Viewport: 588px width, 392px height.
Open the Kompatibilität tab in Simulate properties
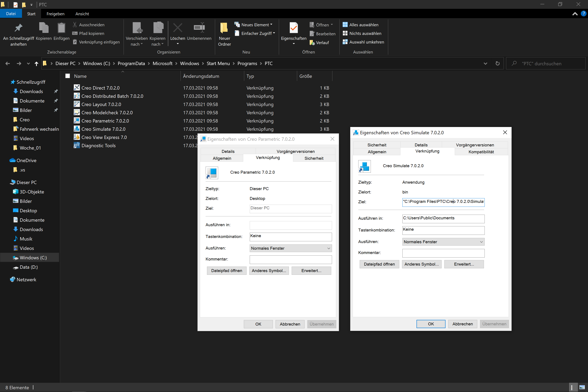(481, 152)
